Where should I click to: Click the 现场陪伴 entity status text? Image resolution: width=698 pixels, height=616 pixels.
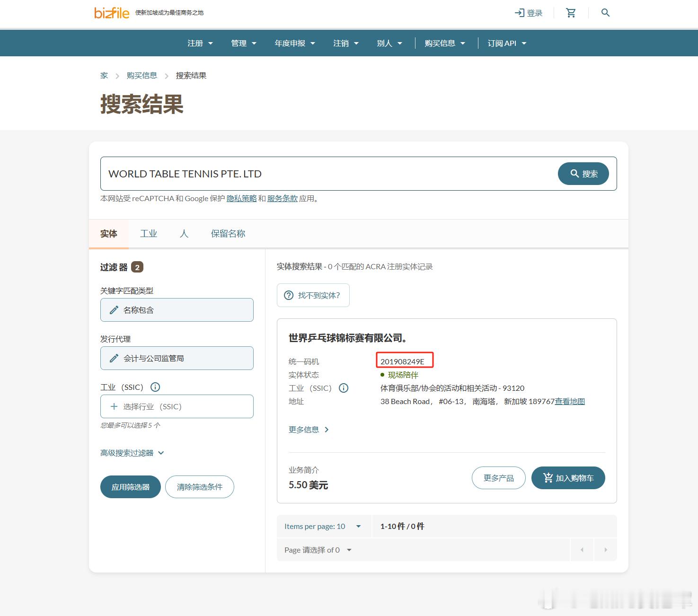click(x=403, y=375)
